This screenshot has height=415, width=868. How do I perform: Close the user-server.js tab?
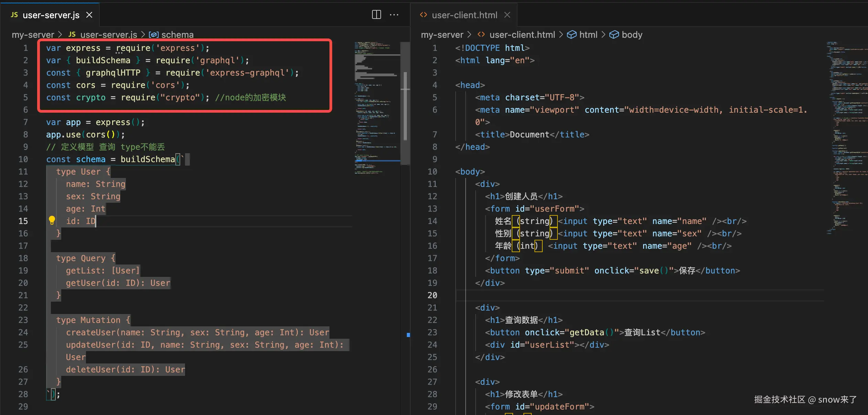pos(89,15)
